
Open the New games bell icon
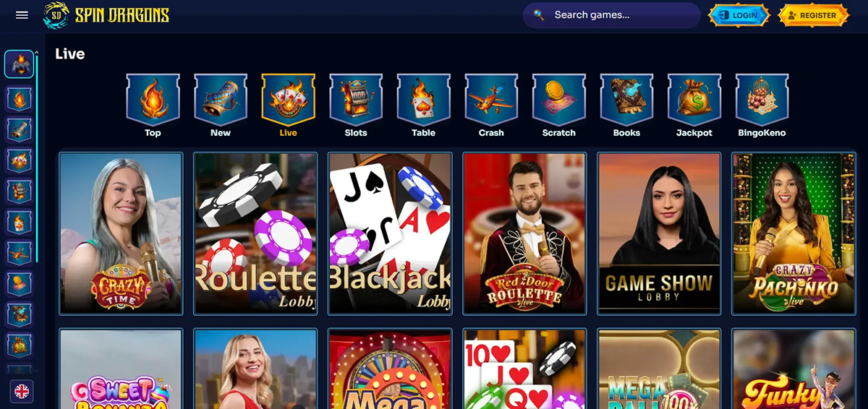tap(221, 100)
